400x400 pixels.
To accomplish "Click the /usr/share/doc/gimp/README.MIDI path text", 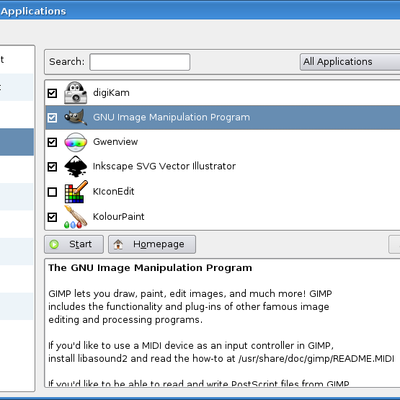I will pyautogui.click(x=316, y=359).
